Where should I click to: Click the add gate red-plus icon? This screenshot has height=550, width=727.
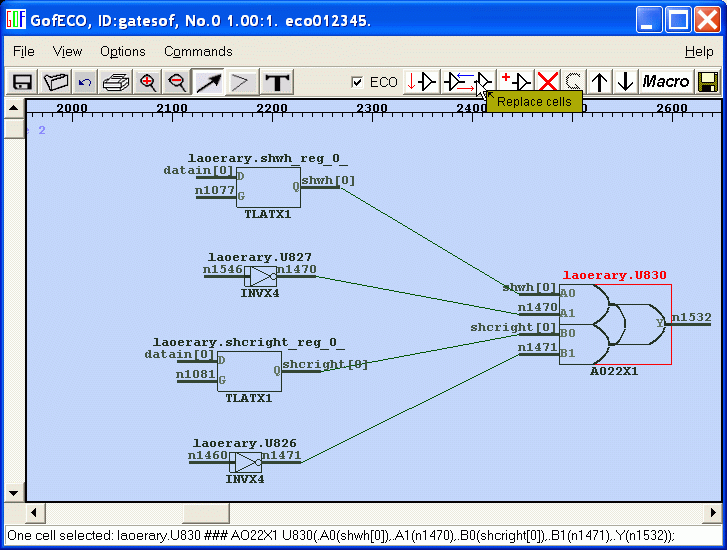coord(517,82)
